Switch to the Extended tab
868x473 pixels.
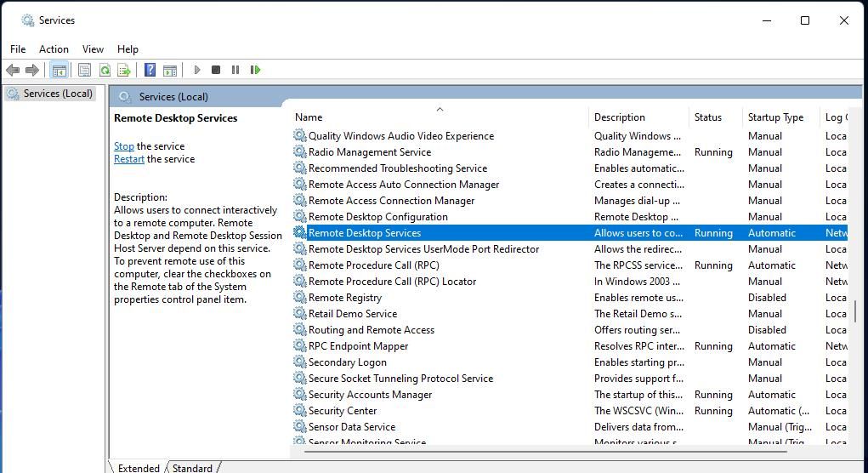(x=139, y=467)
